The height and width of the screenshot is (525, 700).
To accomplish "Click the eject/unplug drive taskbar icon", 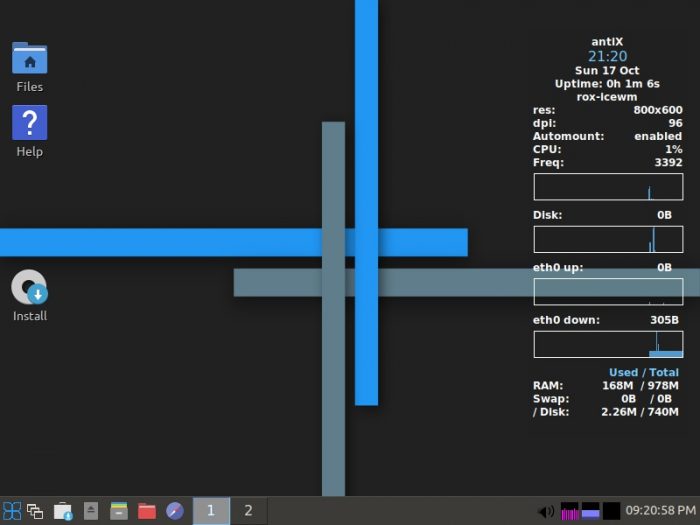I will click(x=91, y=511).
